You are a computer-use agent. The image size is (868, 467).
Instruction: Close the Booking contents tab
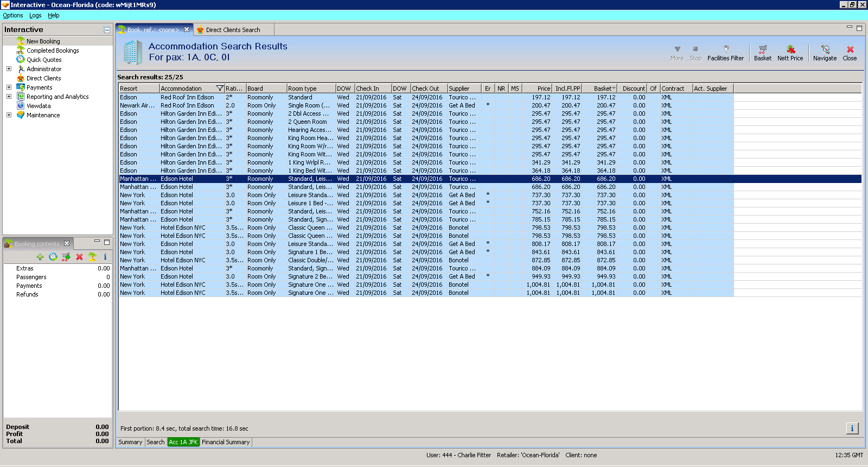(67, 244)
